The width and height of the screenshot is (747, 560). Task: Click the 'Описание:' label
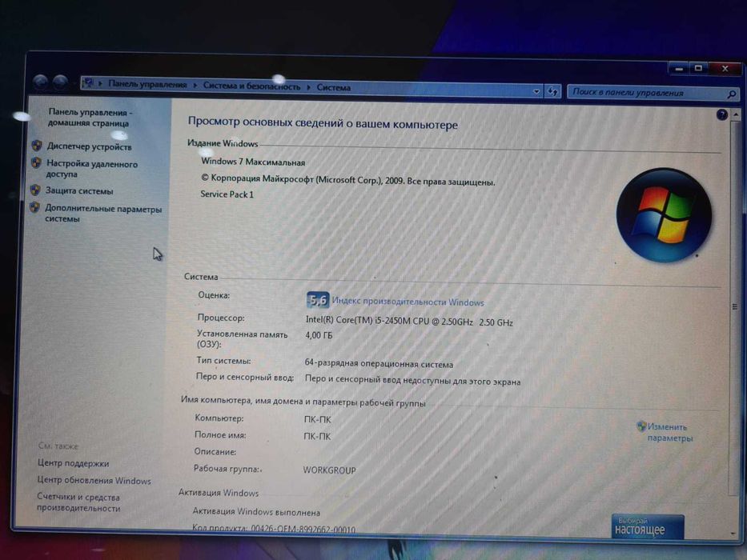(x=215, y=451)
